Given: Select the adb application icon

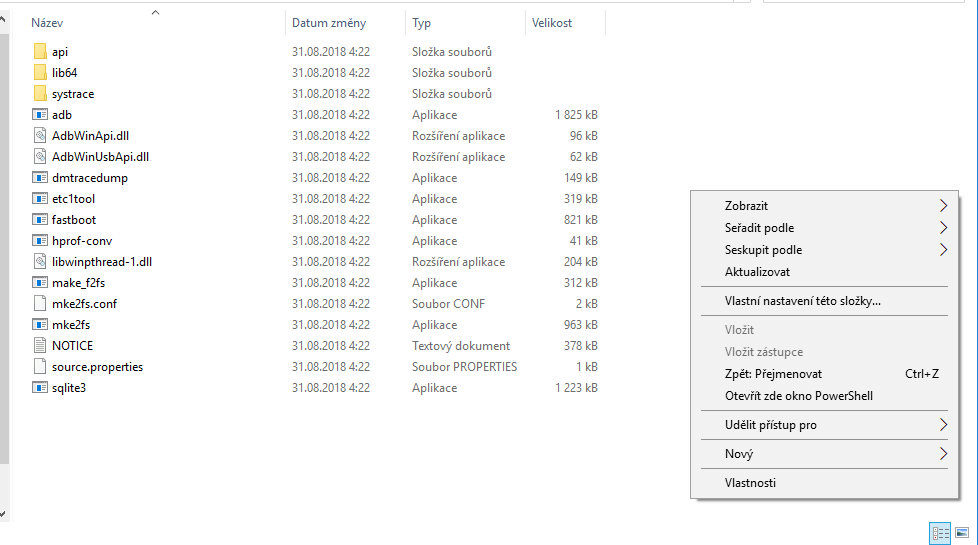Looking at the screenshot, I should pos(40,115).
